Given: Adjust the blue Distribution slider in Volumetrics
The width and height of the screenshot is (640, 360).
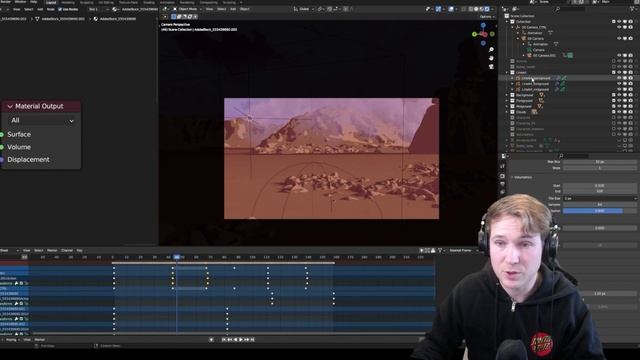Looking at the screenshot, I should (x=600, y=211).
